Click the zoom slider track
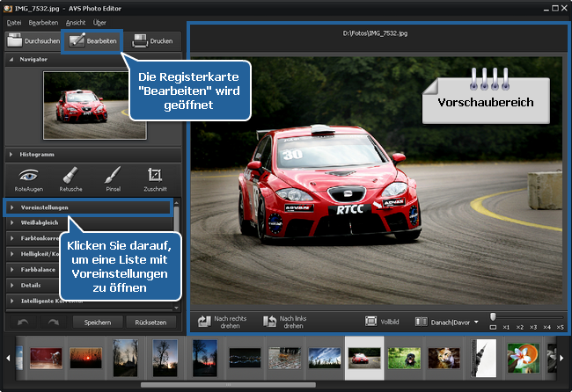The width and height of the screenshot is (572, 392). point(526,316)
